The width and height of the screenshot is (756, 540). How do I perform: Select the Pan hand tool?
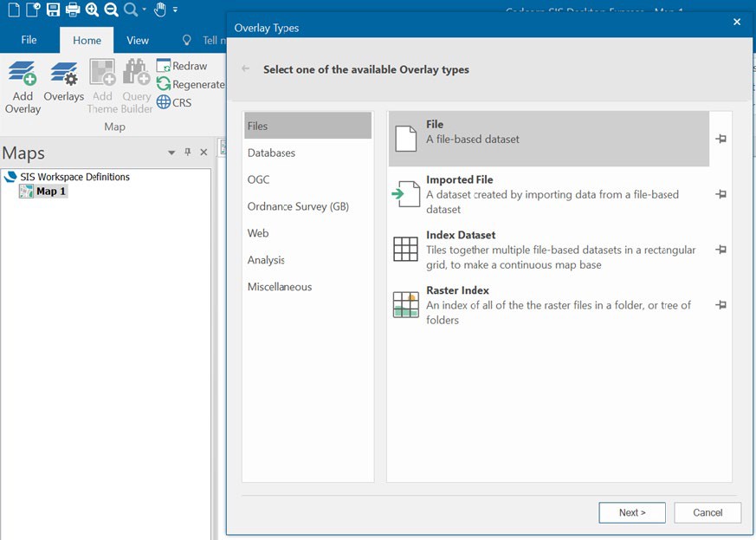pyautogui.click(x=160, y=10)
